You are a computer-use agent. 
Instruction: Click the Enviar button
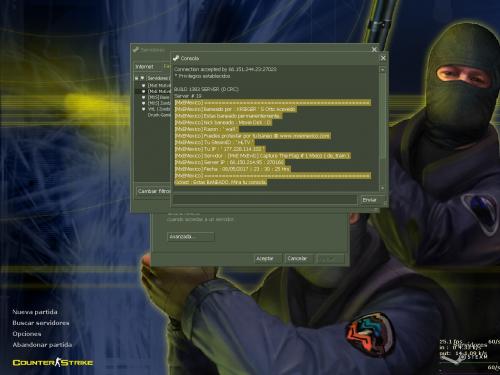(x=370, y=200)
